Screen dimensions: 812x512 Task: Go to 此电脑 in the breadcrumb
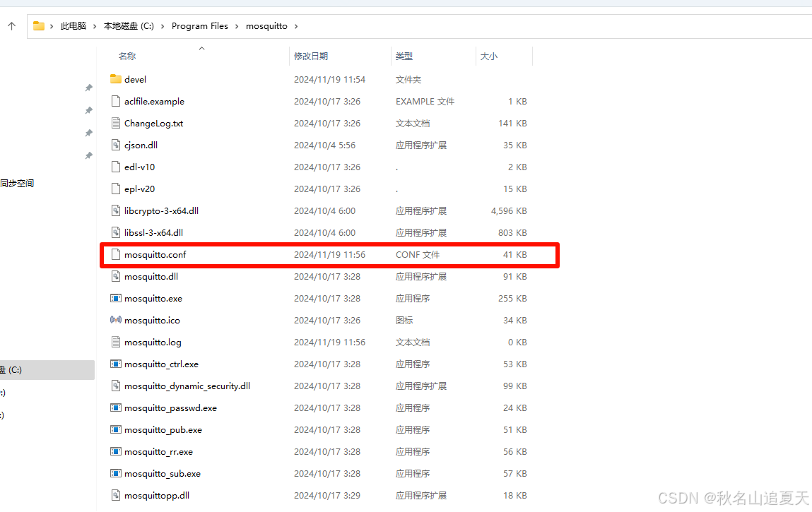click(73, 26)
